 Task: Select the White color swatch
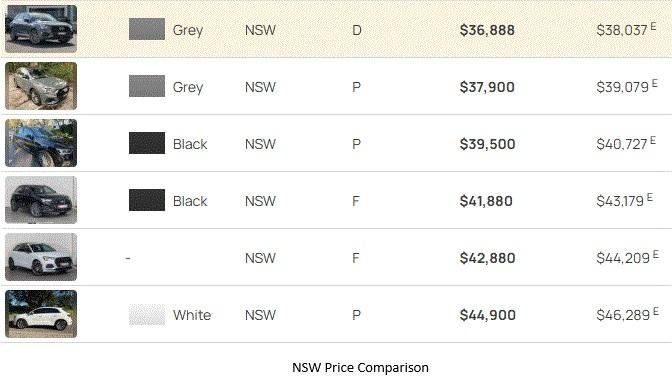147,315
